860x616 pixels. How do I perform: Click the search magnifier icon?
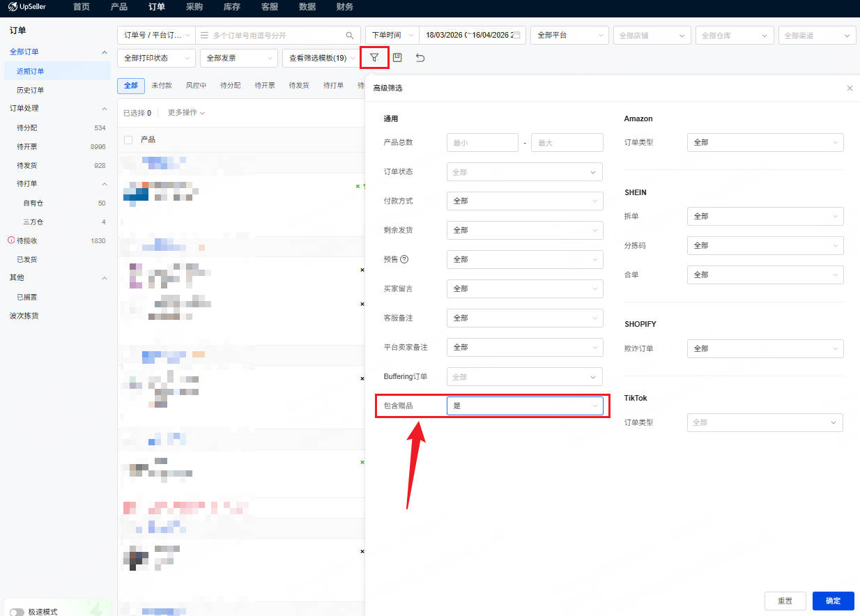(350, 36)
